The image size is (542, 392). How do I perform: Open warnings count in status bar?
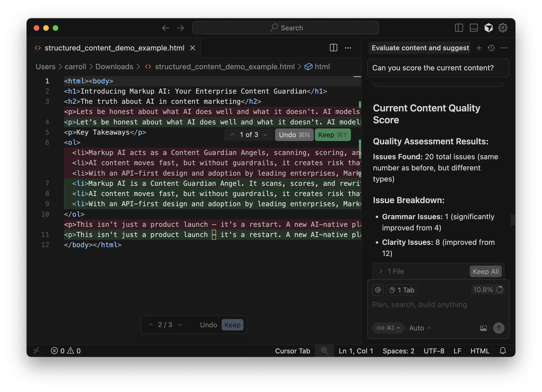click(74, 351)
